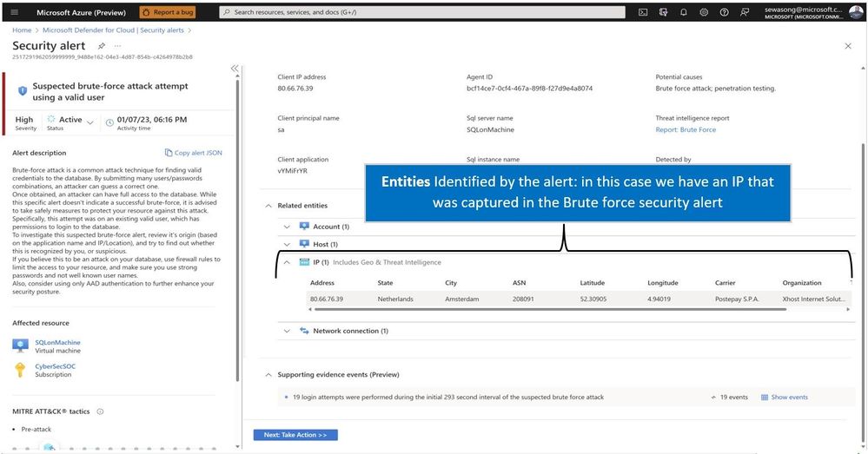Expand the Network connection (1) row
Screen dimensions: 868x454
pos(287,331)
